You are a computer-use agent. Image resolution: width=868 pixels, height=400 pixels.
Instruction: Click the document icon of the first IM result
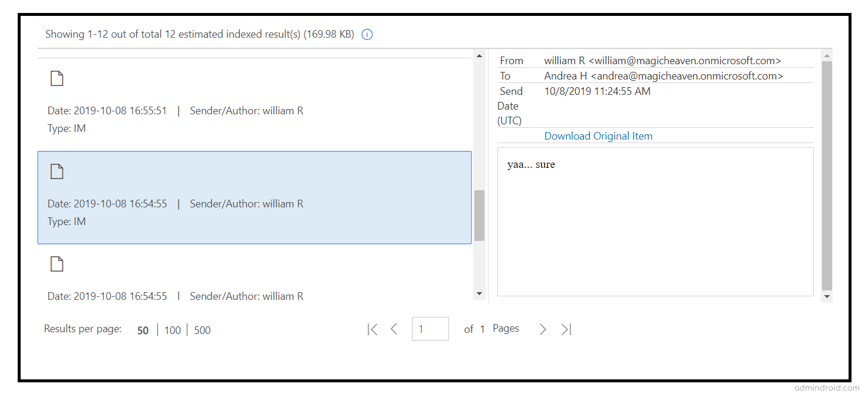click(57, 78)
